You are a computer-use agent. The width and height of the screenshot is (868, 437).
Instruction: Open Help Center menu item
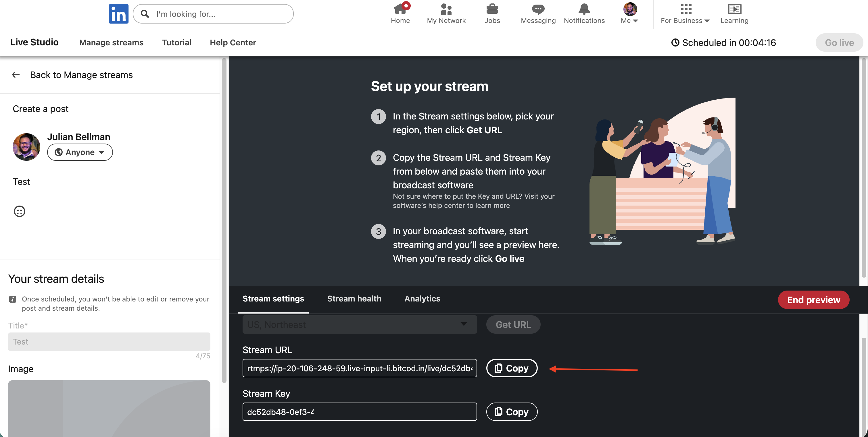233,42
